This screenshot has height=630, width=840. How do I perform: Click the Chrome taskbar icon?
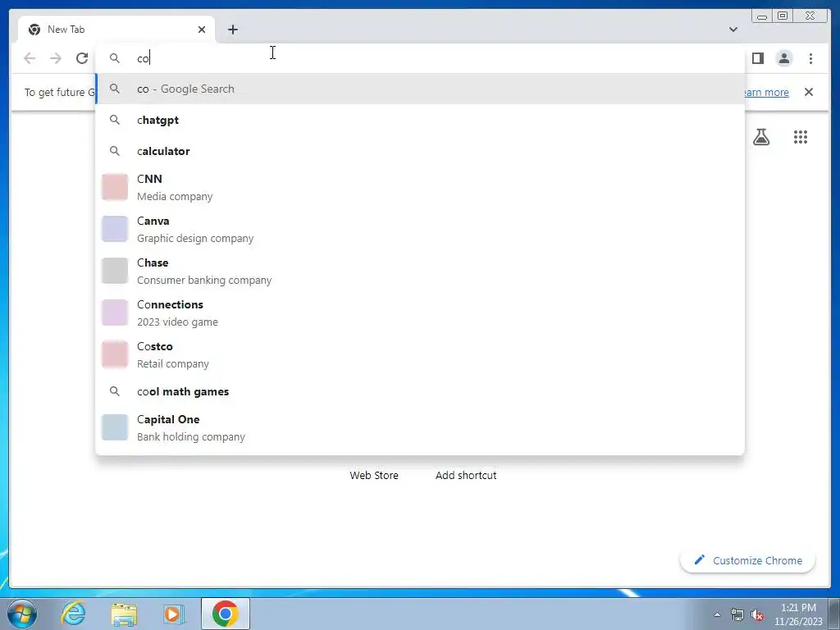(225, 614)
